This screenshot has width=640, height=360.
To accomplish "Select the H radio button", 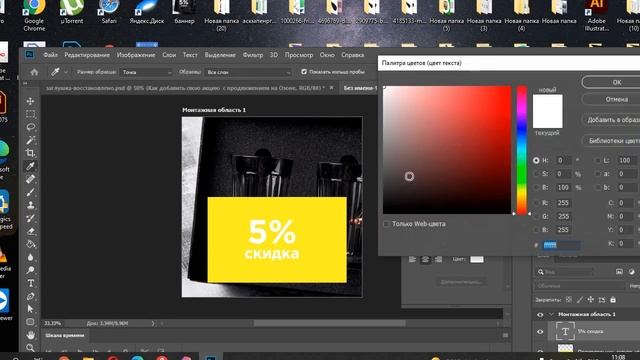I will click(536, 160).
